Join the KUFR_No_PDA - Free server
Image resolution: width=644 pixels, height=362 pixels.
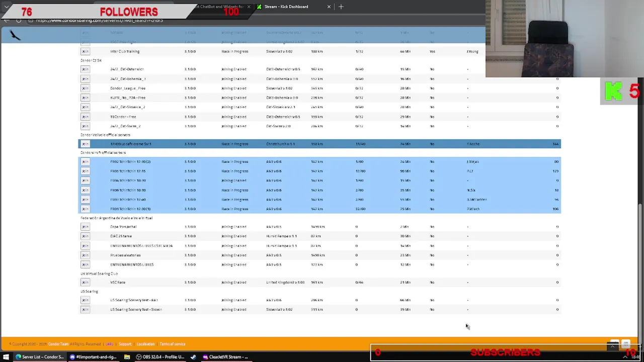pyautogui.click(x=85, y=98)
